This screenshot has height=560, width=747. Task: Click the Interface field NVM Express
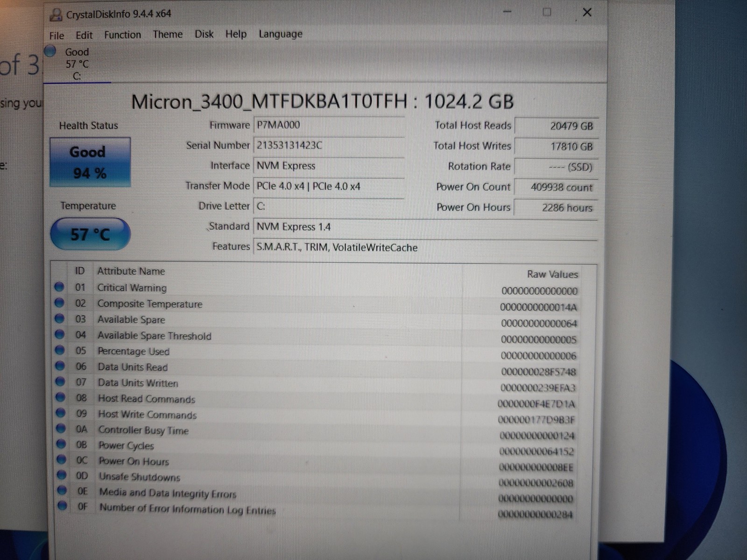329,166
